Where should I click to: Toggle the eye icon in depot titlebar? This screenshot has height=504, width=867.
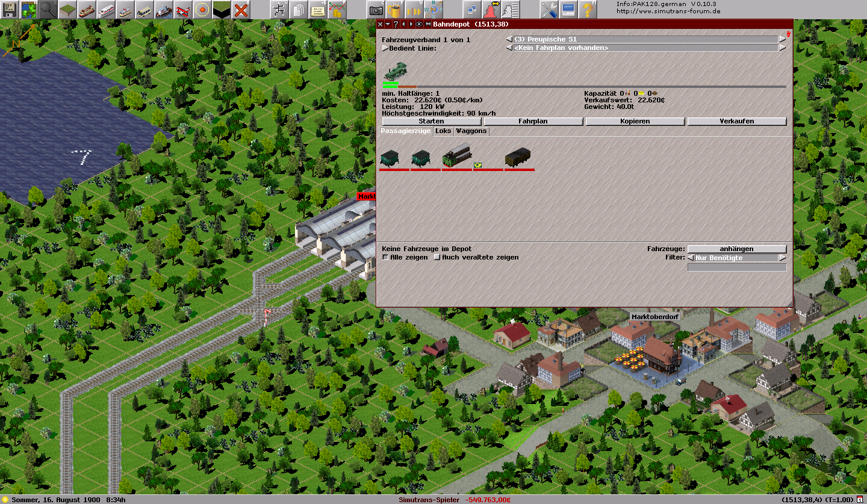[419, 24]
